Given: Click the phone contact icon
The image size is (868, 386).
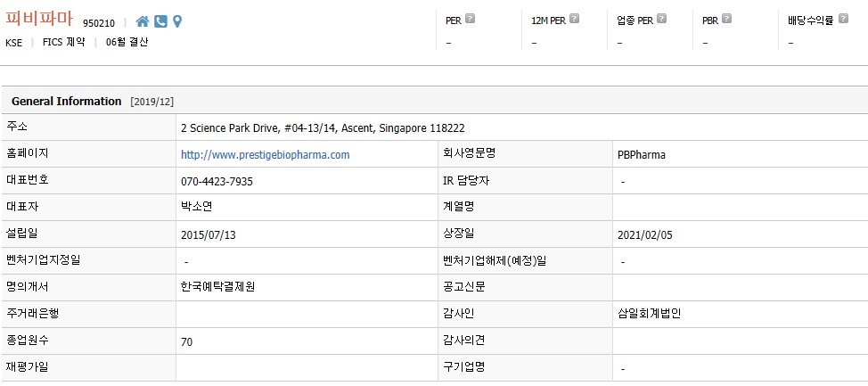Looking at the screenshot, I should [x=160, y=21].
